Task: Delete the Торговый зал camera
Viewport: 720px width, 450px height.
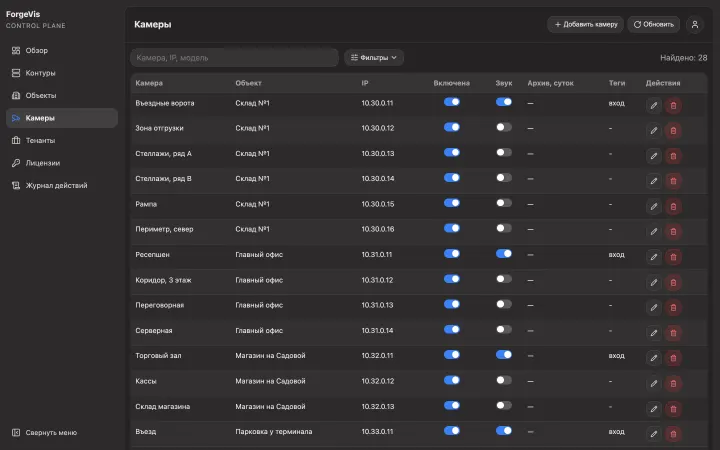Action: click(x=673, y=358)
